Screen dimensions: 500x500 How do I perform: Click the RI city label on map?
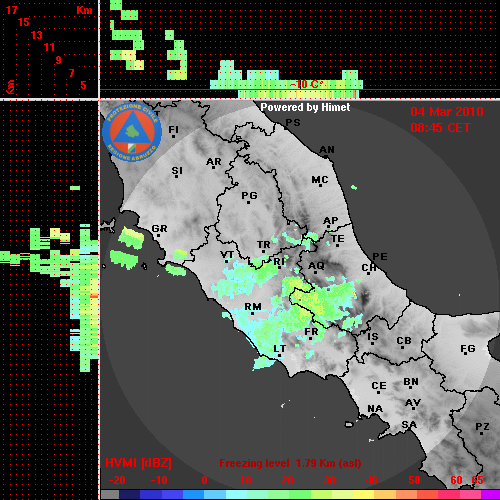coord(279,261)
